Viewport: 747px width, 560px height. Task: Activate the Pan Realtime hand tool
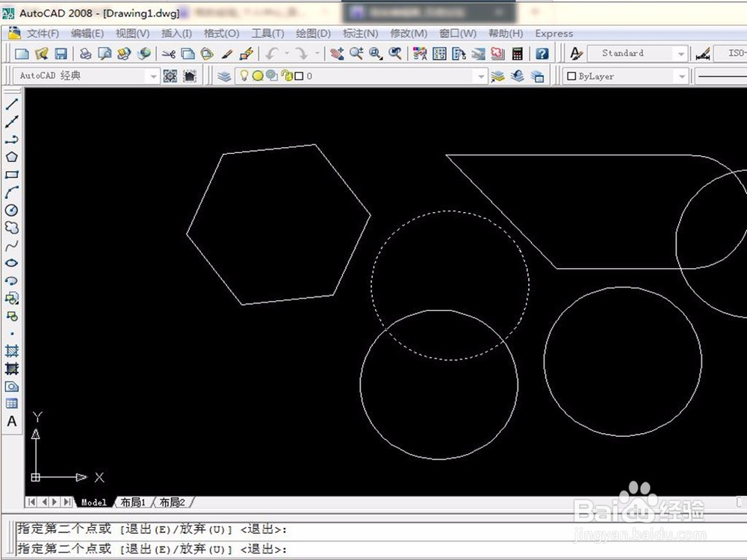(x=337, y=53)
